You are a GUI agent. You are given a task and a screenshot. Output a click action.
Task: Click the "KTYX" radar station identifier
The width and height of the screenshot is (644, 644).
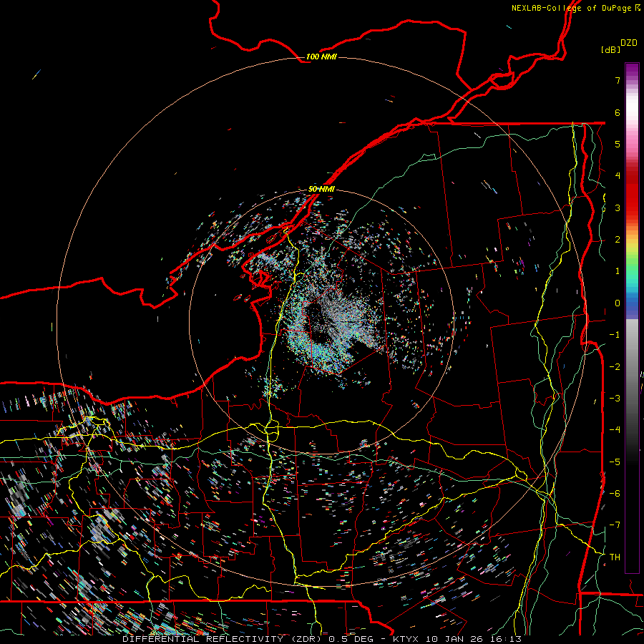click(x=406, y=639)
